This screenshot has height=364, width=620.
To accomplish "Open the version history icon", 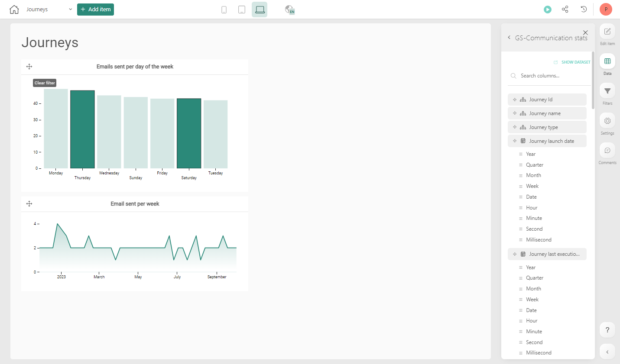I will (584, 9).
